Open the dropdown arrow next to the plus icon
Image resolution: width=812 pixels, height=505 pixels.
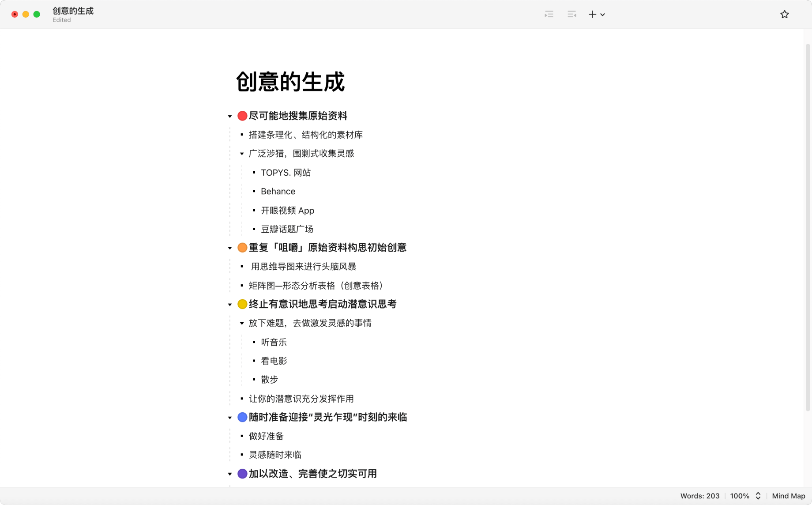coord(603,15)
